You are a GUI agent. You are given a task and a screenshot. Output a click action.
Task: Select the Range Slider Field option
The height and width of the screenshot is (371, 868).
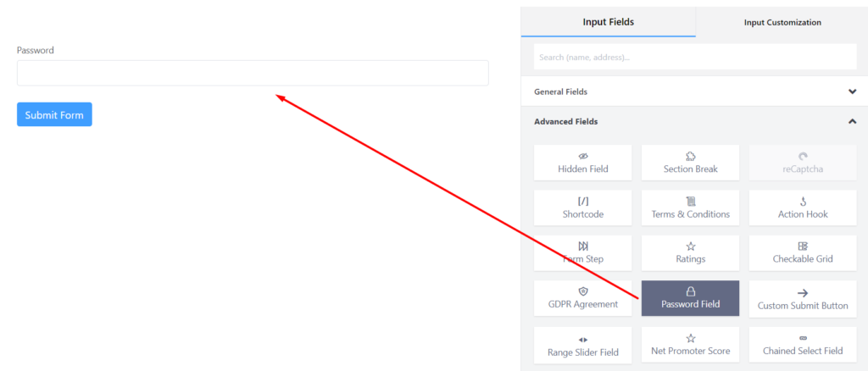pyautogui.click(x=583, y=345)
